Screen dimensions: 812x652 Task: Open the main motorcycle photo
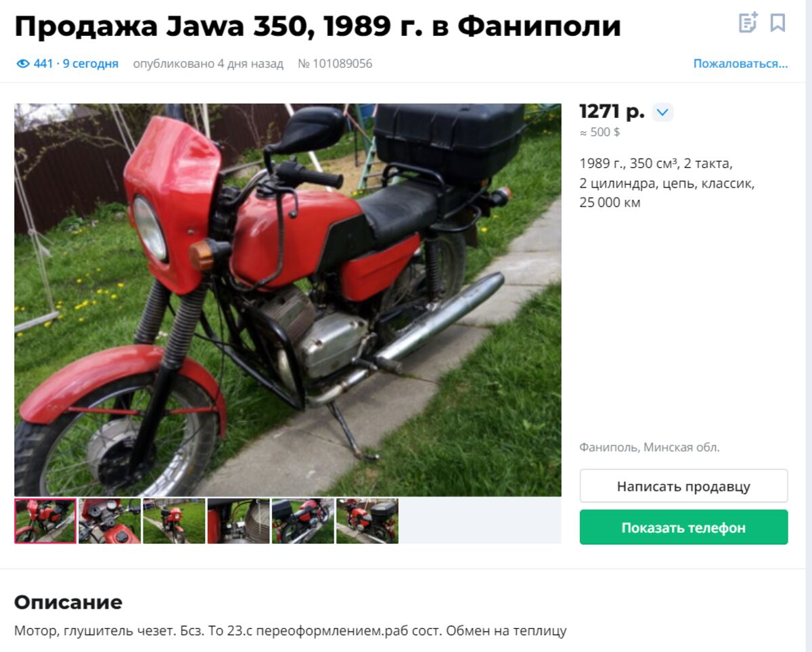coord(288,300)
